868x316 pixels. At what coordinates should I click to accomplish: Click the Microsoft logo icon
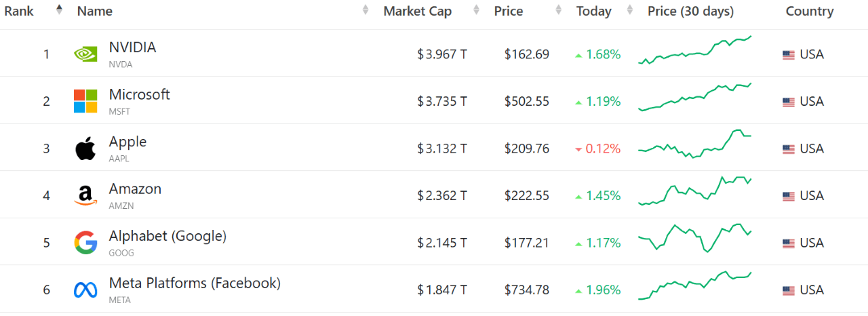85,101
